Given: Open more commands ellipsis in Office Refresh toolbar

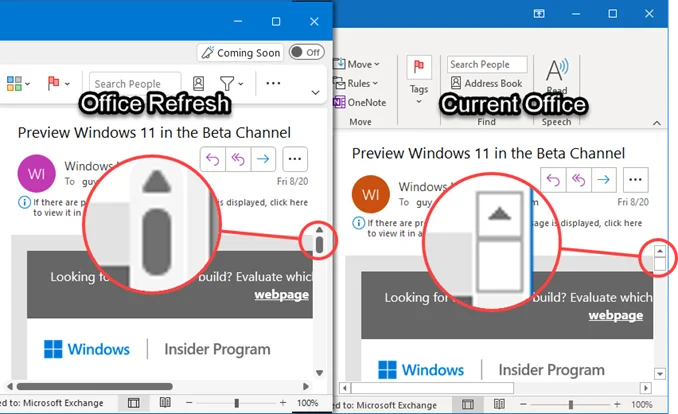Looking at the screenshot, I should (x=273, y=83).
